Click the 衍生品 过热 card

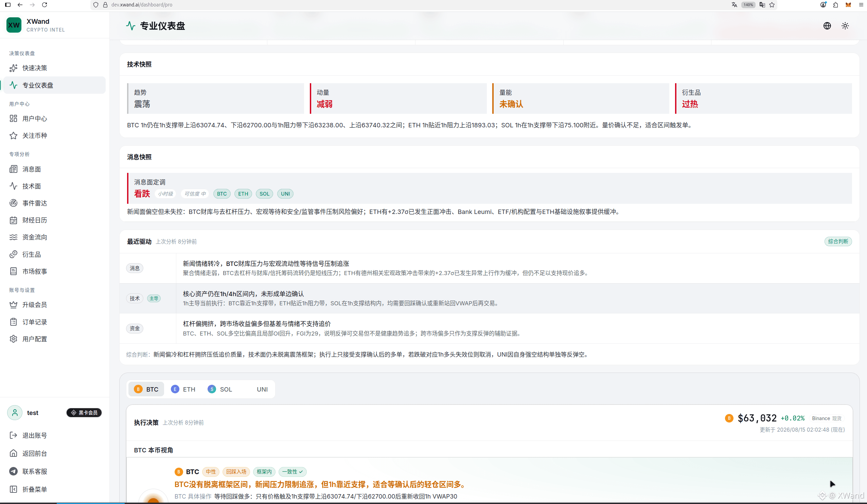click(764, 98)
